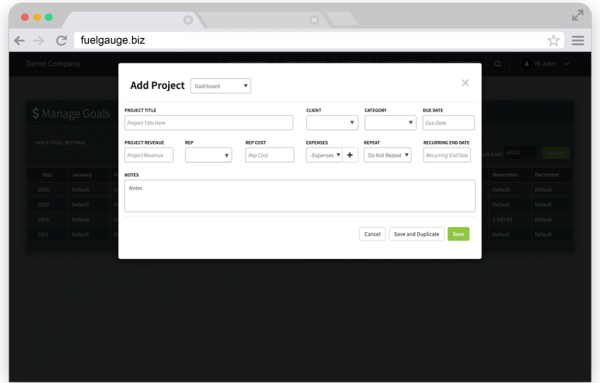Viewport: 600px width, 383px height.
Task: Close the second browser tab
Action: click(314, 20)
